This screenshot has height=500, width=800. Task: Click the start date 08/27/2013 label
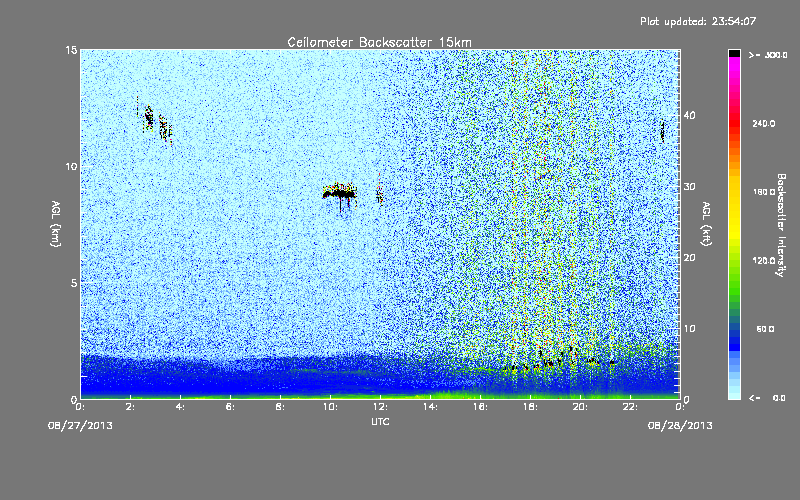(80, 426)
